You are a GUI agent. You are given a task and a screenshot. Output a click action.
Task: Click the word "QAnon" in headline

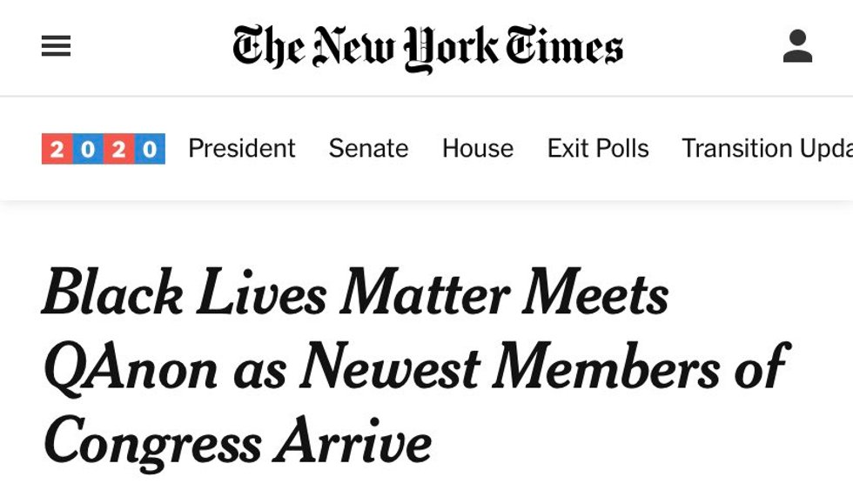coord(131,366)
